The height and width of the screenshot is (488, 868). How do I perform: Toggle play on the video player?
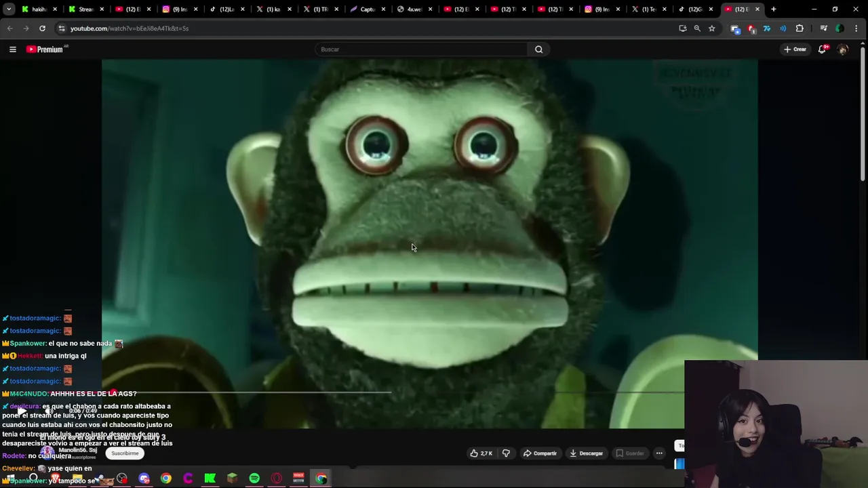(x=22, y=411)
